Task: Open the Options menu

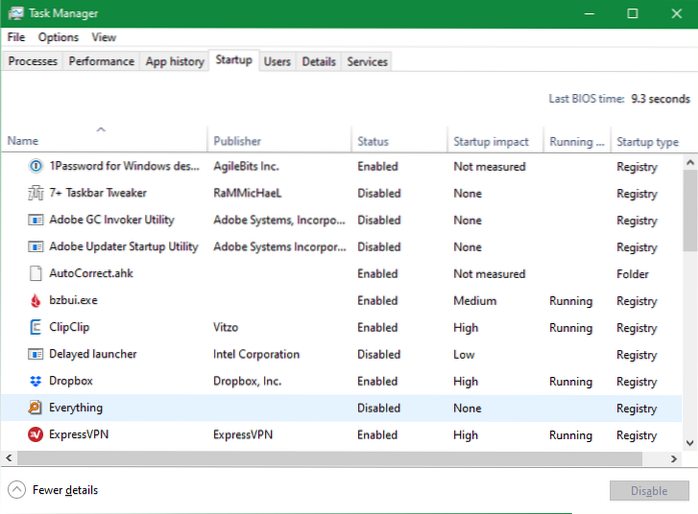Action: coord(58,37)
